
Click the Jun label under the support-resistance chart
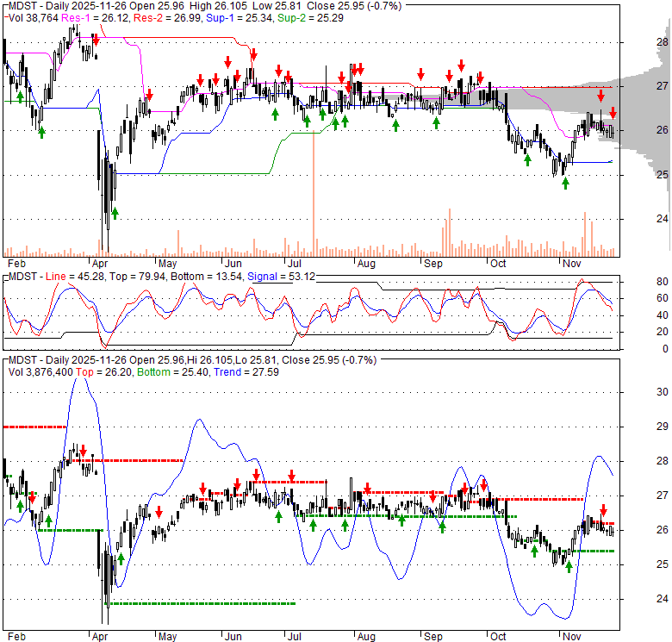(x=233, y=264)
